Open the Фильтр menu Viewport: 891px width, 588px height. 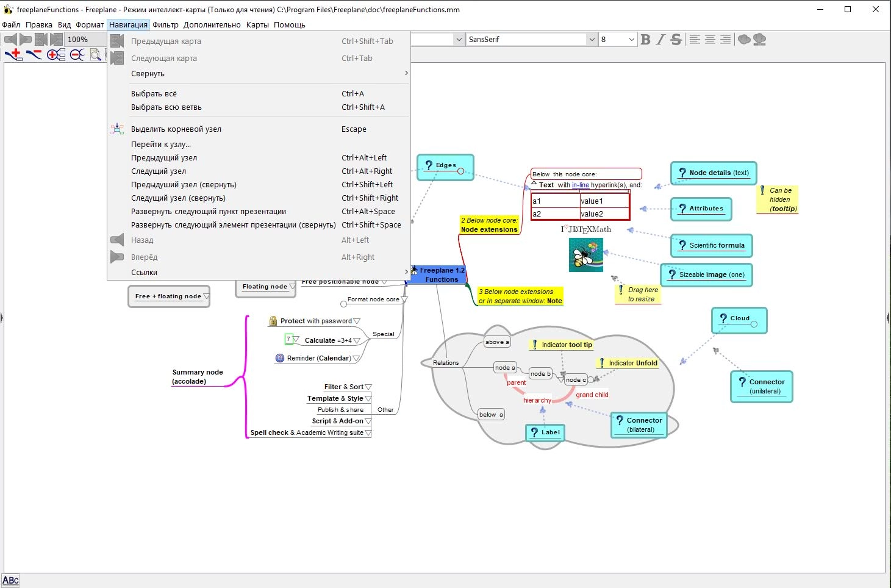165,25
